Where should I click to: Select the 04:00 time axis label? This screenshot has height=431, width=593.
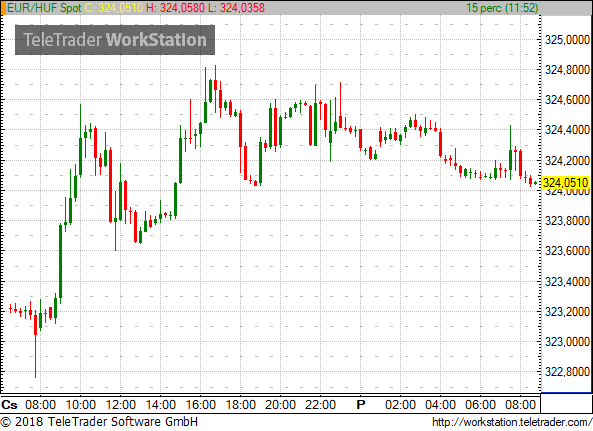pyautogui.click(x=440, y=405)
